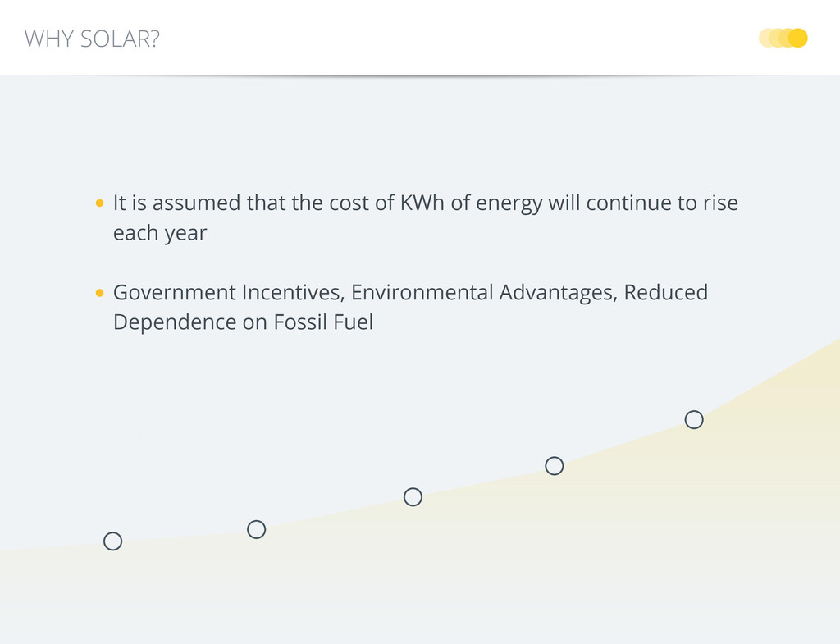This screenshot has width=840, height=644.
Task: Click the 'Dependence on Fossil Fuel' line
Action: pos(243,322)
